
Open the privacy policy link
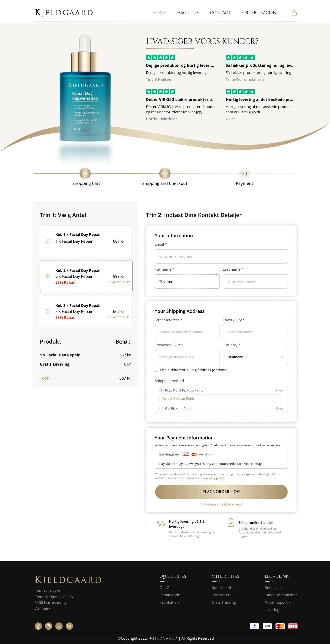[x=214, y=478]
